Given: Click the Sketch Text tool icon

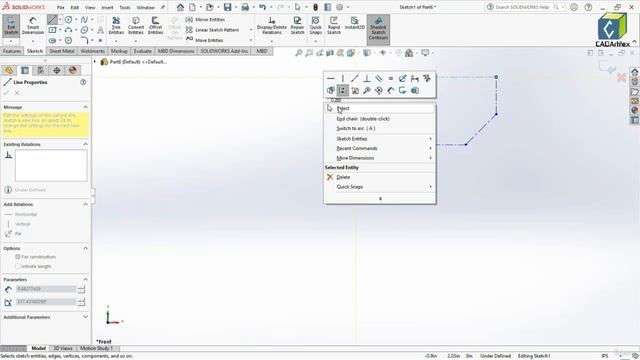Looking at the screenshot, I should (100, 30).
